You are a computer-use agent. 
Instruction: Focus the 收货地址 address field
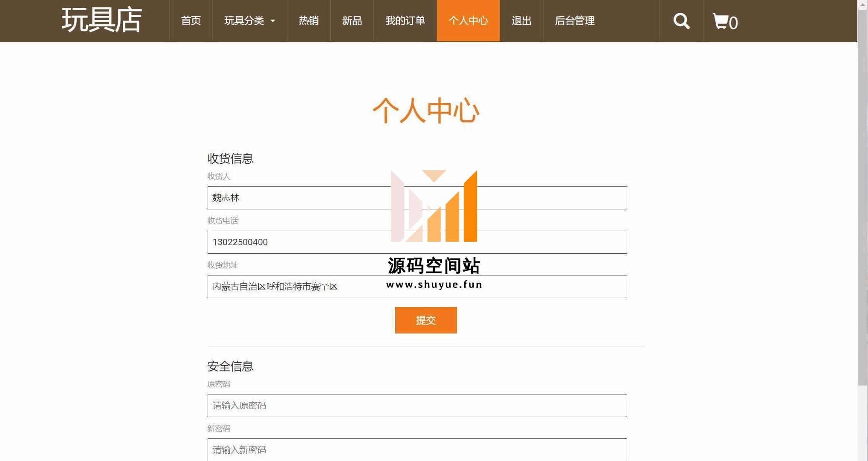pos(417,287)
